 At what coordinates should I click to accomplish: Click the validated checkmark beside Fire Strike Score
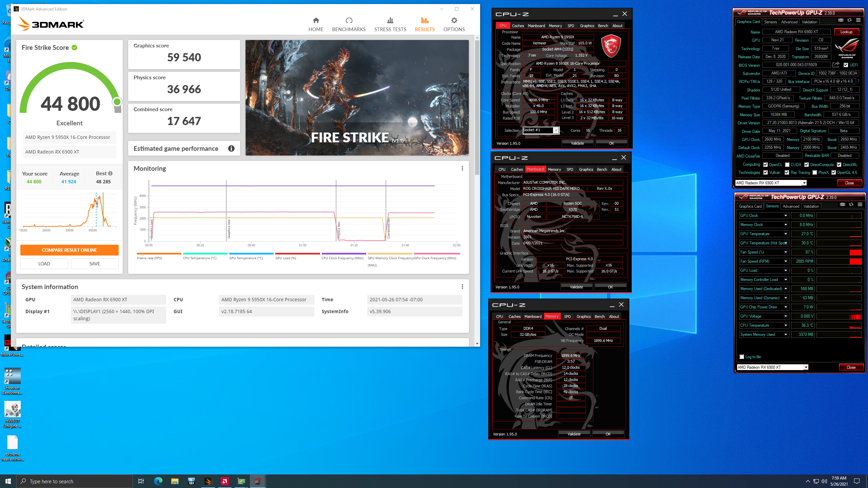(x=74, y=47)
